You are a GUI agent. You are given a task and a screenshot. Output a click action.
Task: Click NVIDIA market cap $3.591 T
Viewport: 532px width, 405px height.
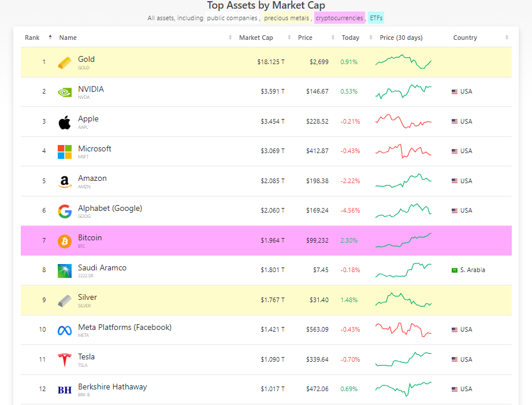[x=273, y=91]
